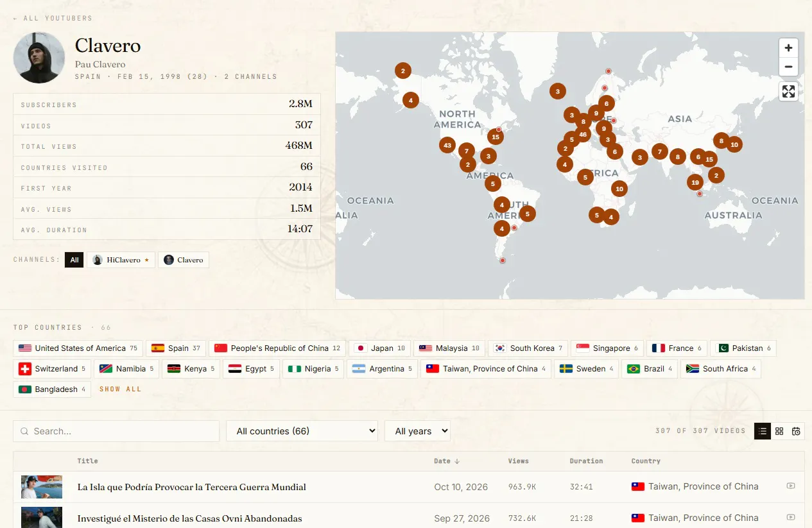Sort by the Views column header
The image size is (812, 528).
pyautogui.click(x=518, y=461)
